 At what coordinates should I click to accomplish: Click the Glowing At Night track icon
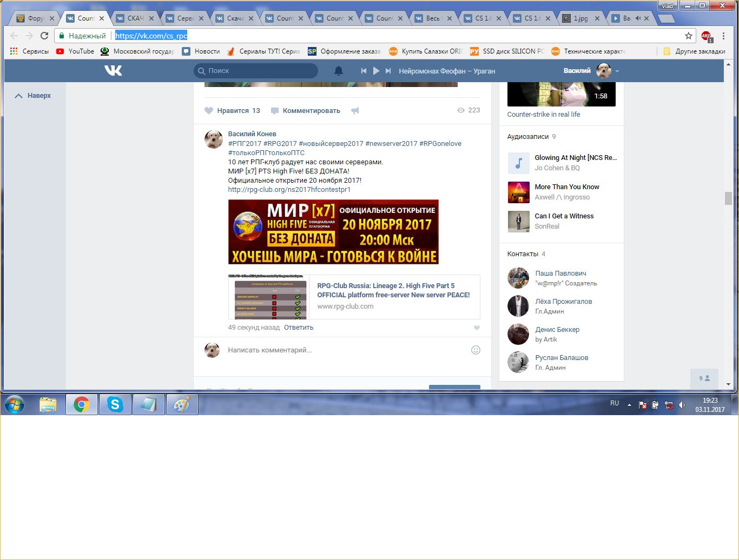pos(518,163)
